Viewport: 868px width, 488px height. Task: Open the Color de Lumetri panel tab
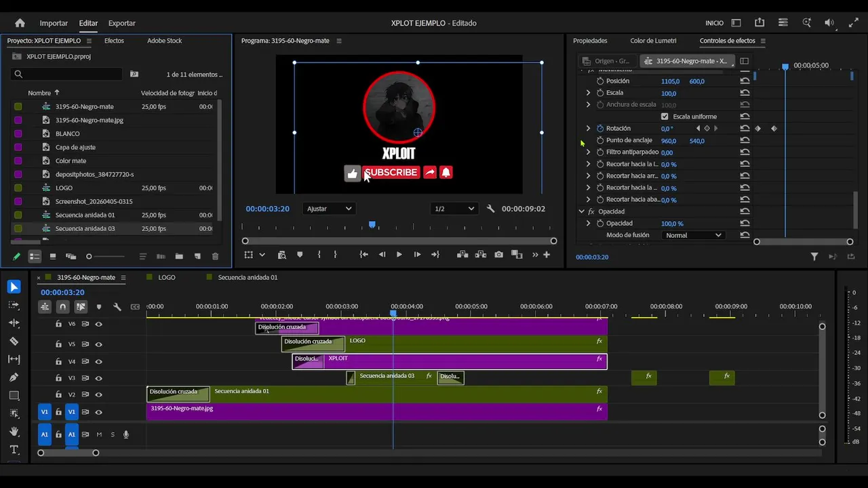(x=653, y=41)
